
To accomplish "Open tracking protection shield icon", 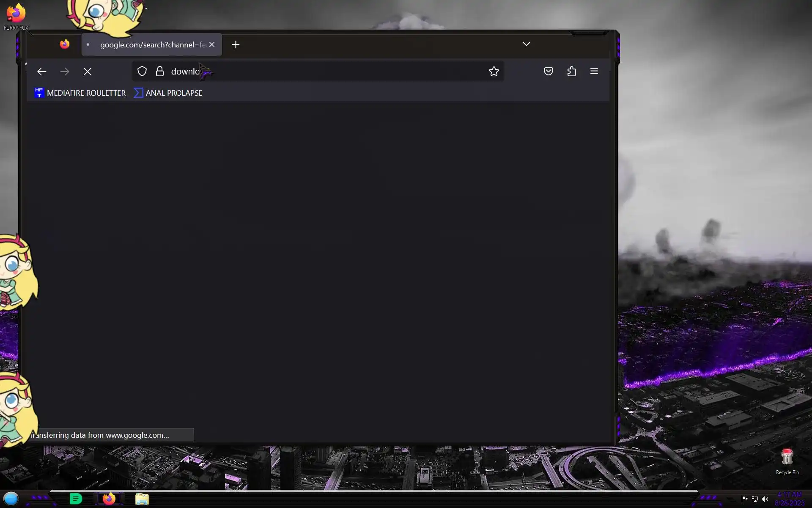I will pos(142,72).
